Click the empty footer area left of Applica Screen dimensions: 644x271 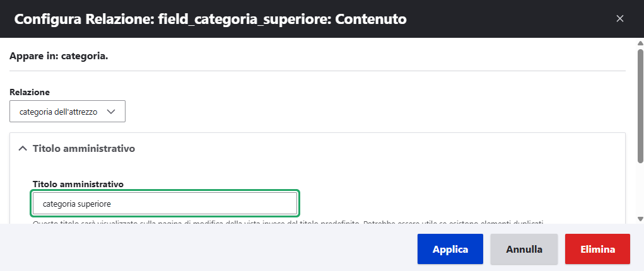pos(208,249)
